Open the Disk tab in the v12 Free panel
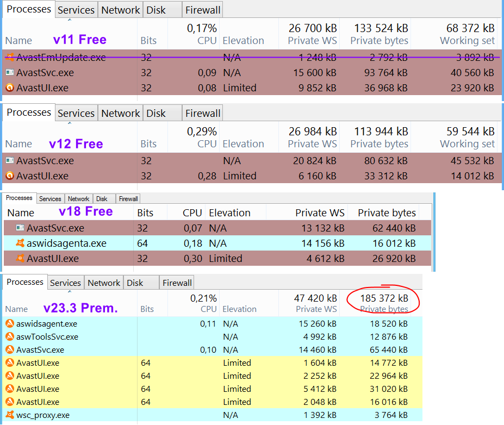Screen dimensions: 504x425 click(163, 113)
